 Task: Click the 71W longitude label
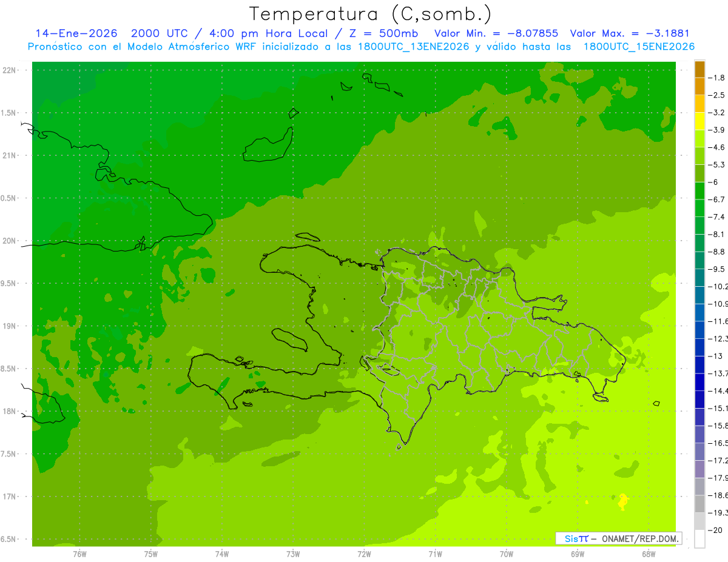coord(435,554)
